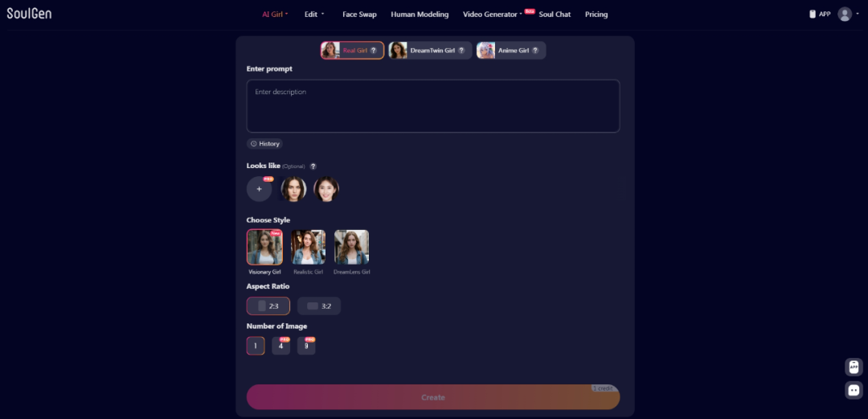Click the help icon beside Real Girl
This screenshot has width=868, height=419.
pos(374,51)
